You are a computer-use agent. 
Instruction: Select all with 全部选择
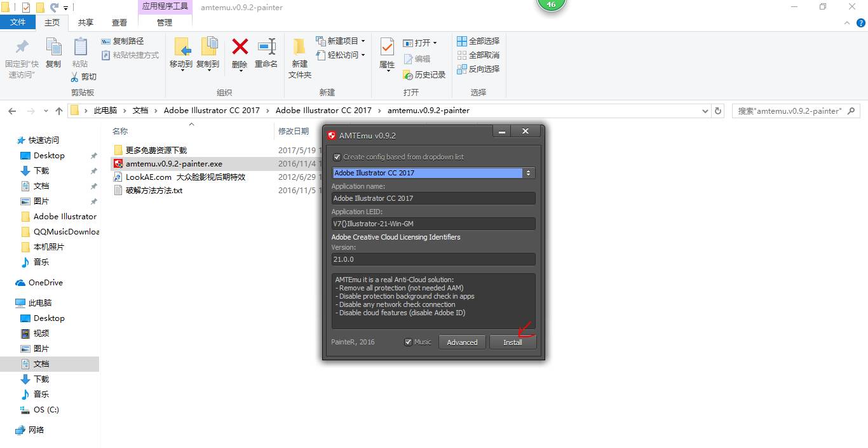coord(478,41)
